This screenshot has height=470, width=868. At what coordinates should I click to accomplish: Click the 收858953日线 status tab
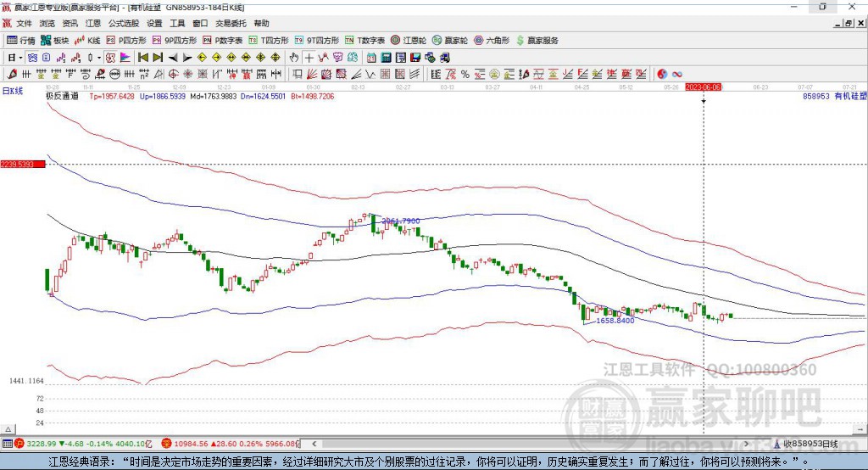[810, 444]
